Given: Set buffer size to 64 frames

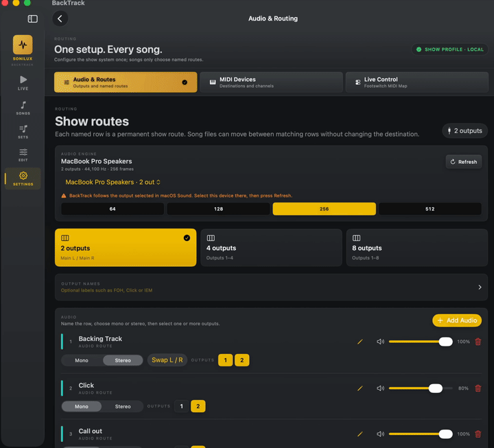Looking at the screenshot, I should pos(113,209).
